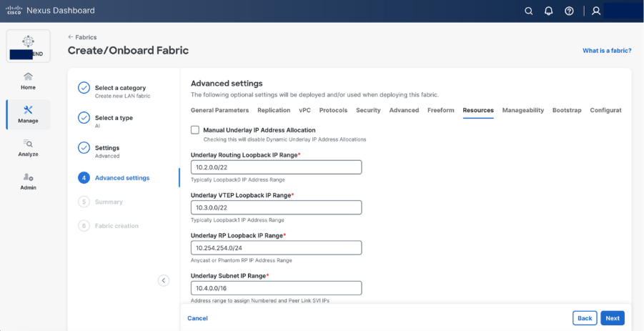The width and height of the screenshot is (644, 331).
Task: Open the Manage section in sidebar
Action: (28, 114)
